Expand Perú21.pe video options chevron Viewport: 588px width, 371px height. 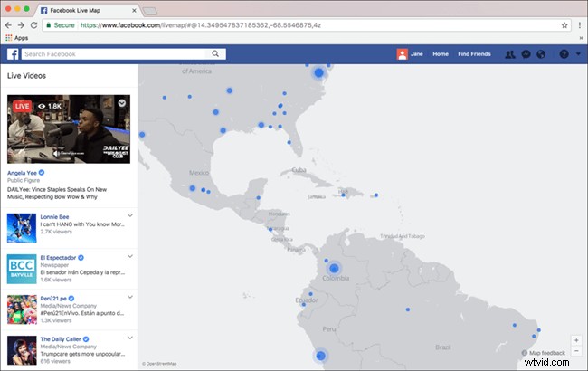click(130, 297)
